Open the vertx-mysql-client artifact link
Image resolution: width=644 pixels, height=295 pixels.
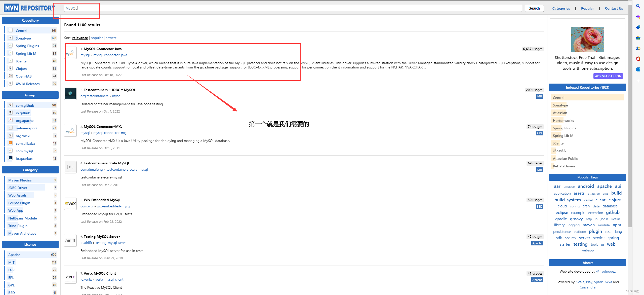109,279
